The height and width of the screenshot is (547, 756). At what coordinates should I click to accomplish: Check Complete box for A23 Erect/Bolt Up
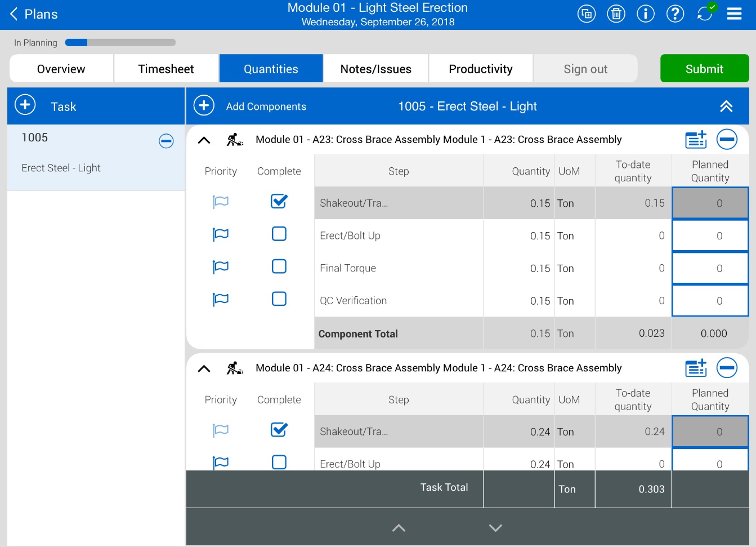coord(279,234)
